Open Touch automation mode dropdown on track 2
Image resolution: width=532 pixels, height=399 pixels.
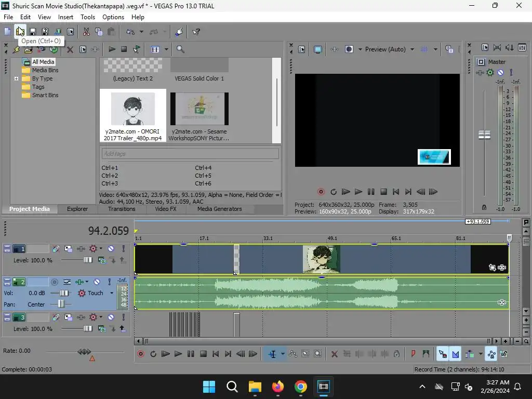112,293
